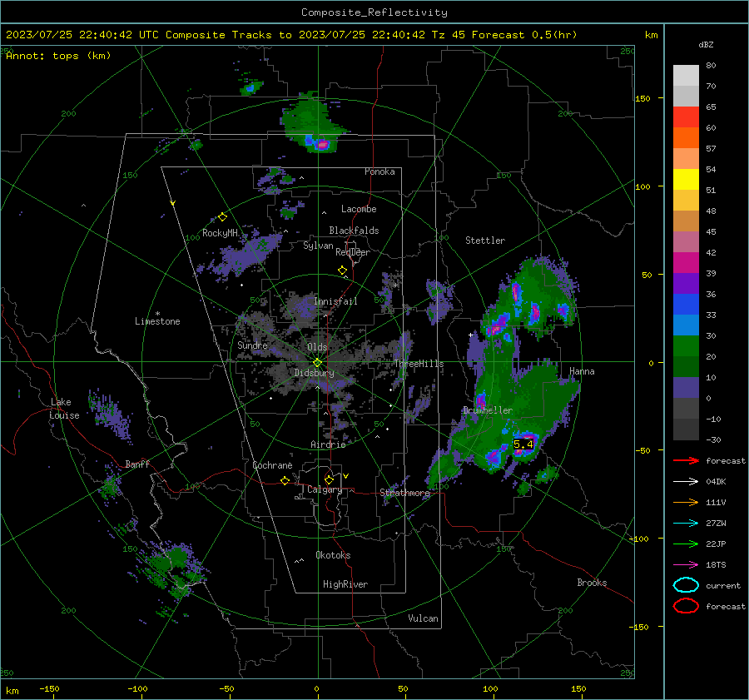Click the yellow diamond marker near RedDeer
Screen dimensions: 749x700
(342, 271)
